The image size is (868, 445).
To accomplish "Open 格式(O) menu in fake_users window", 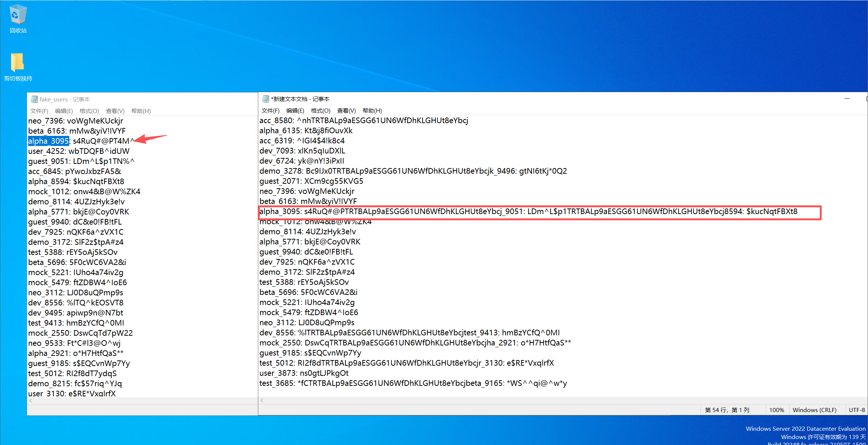I will coord(89,111).
